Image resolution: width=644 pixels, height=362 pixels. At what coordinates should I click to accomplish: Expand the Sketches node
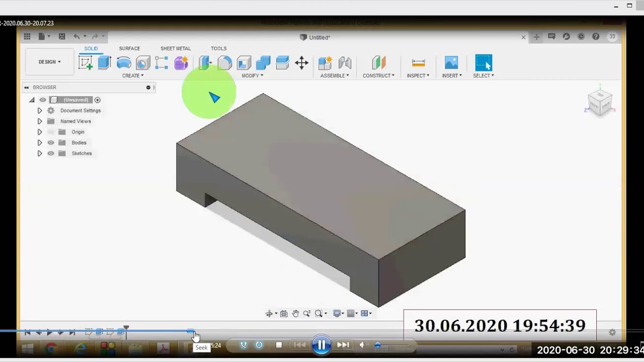(x=40, y=153)
